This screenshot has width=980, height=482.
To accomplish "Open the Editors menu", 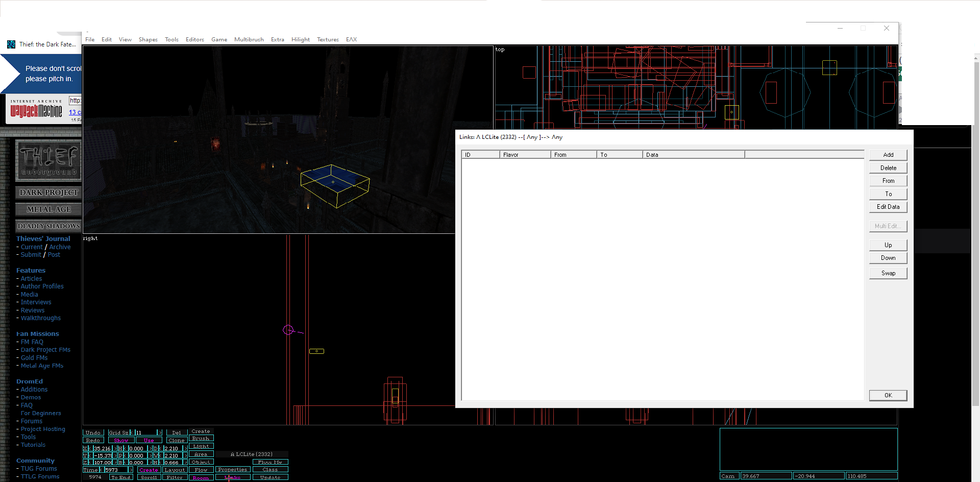I will (x=194, y=39).
